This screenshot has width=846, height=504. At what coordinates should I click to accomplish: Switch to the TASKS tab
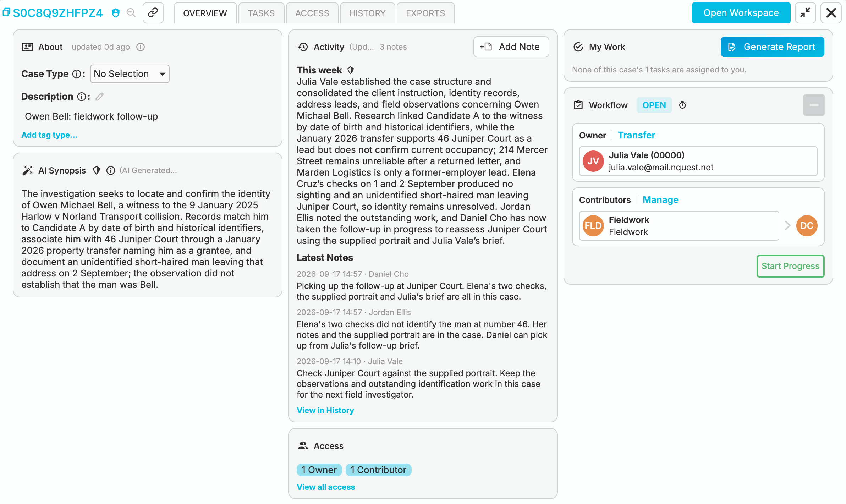pyautogui.click(x=261, y=13)
